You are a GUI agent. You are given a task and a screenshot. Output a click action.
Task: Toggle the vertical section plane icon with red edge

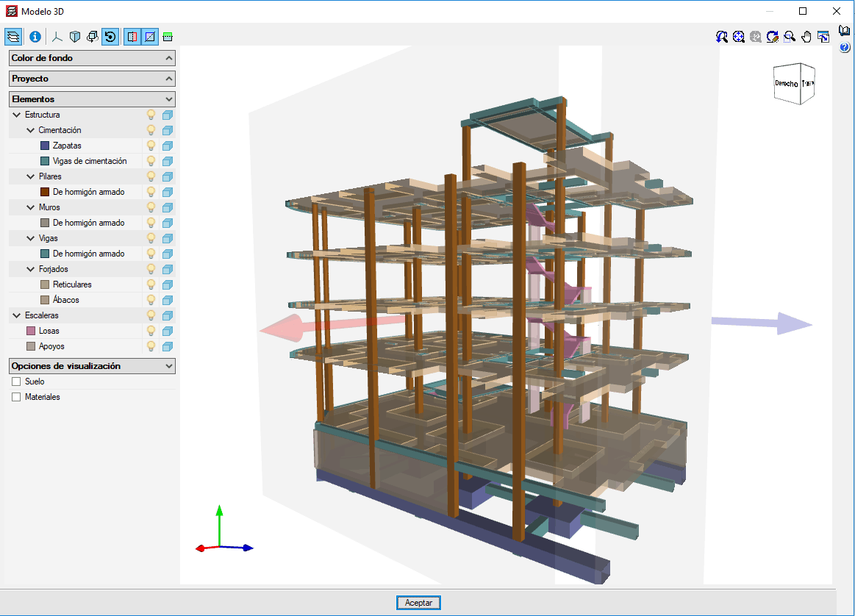132,37
